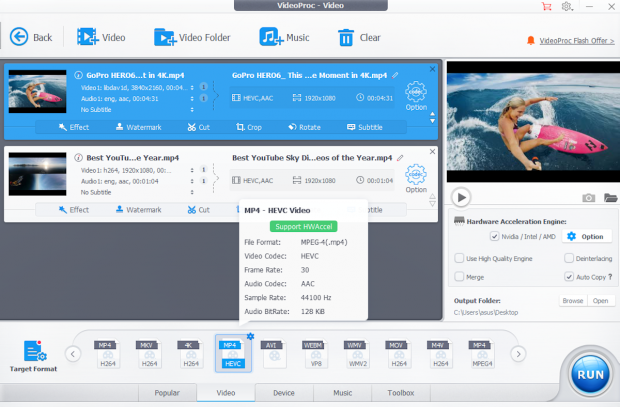Select WMV WMV2 format
This screenshot has width=620, height=407.
(357, 353)
